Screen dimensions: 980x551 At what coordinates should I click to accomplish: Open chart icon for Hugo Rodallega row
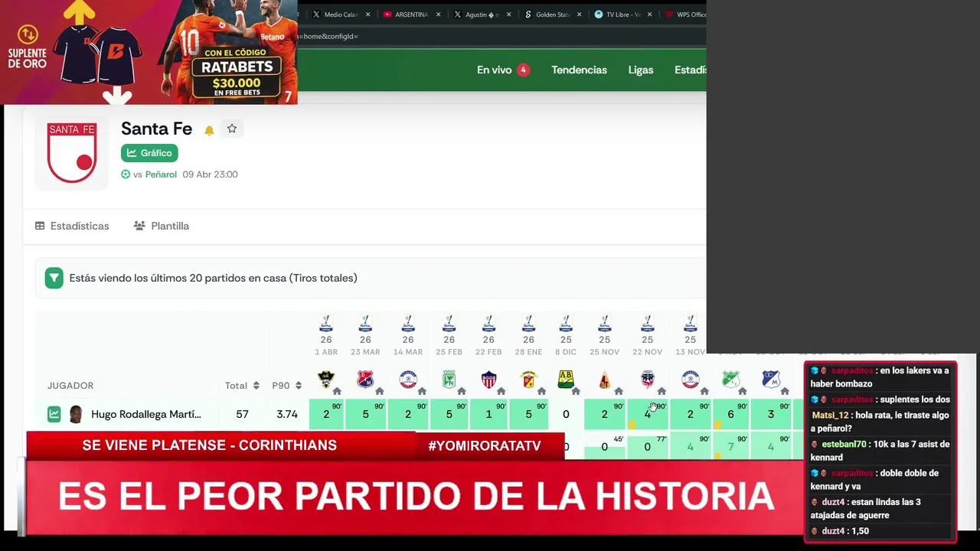[x=54, y=414]
